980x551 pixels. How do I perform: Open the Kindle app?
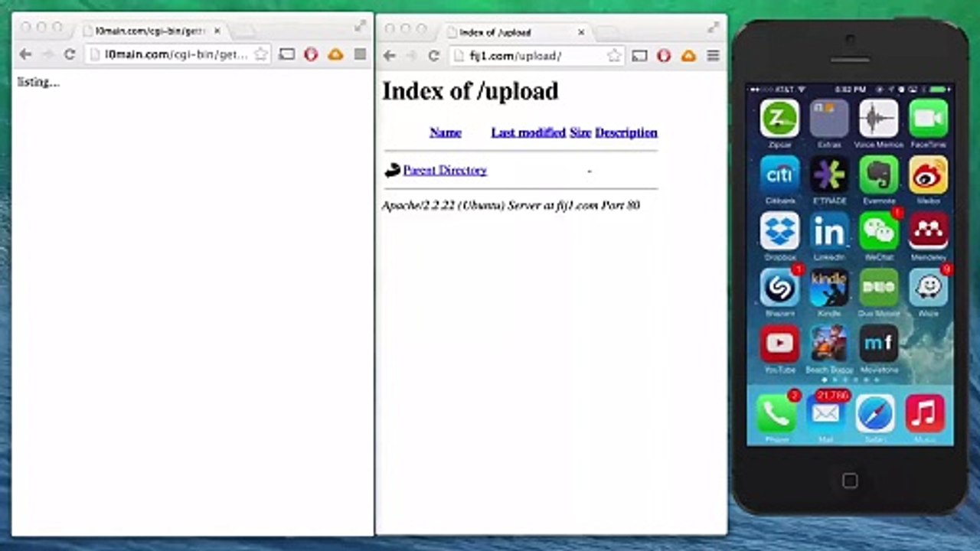pyautogui.click(x=829, y=288)
